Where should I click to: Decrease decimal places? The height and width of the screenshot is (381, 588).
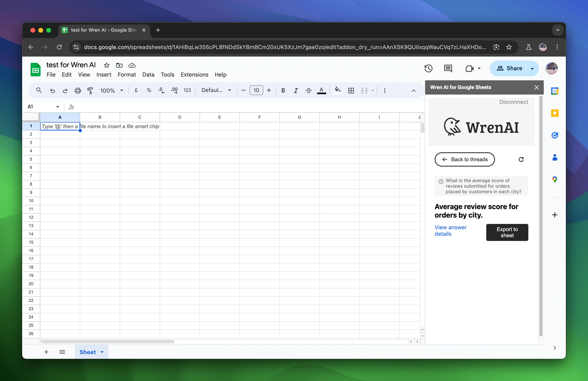click(x=161, y=90)
